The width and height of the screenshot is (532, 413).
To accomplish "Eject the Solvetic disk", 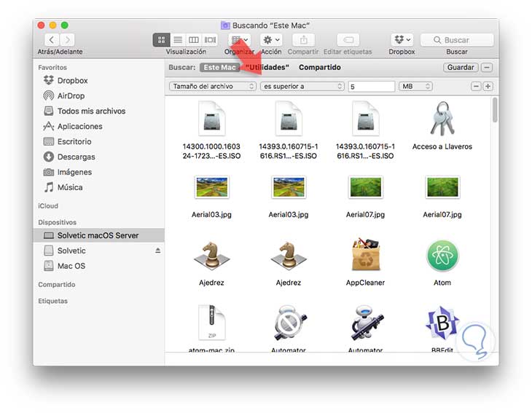I will click(x=157, y=251).
